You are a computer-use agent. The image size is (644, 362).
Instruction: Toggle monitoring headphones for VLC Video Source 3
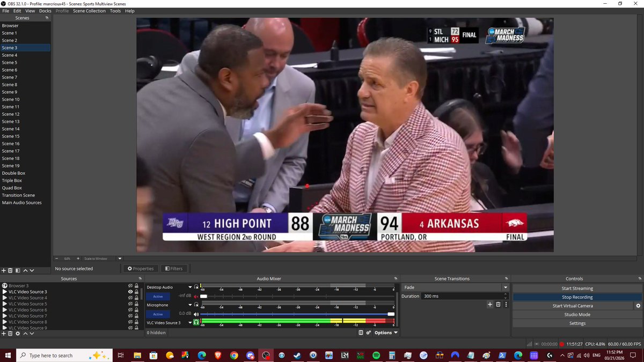click(x=196, y=322)
